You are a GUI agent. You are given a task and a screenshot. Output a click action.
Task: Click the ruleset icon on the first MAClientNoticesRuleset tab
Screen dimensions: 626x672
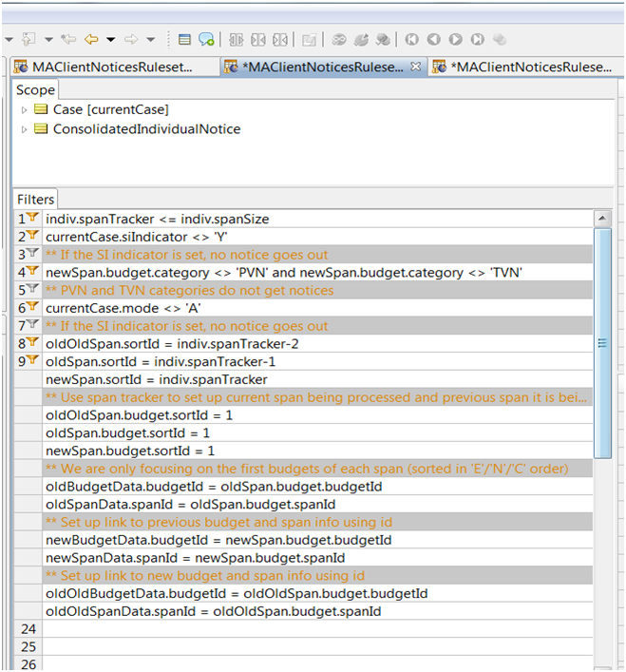coord(21,67)
